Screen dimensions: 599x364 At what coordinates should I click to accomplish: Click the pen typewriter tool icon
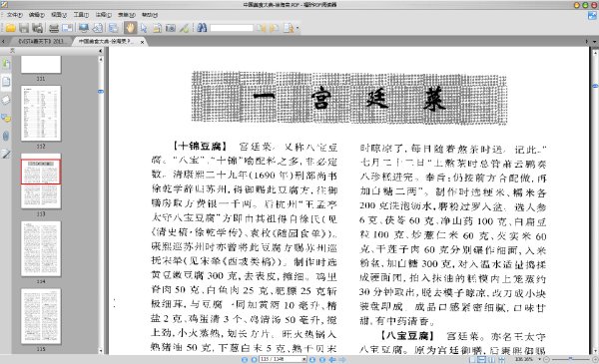point(184,28)
